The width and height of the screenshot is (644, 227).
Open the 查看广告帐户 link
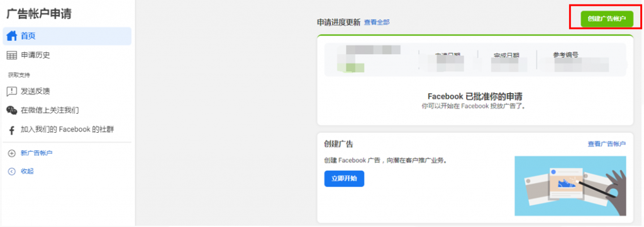tap(607, 143)
